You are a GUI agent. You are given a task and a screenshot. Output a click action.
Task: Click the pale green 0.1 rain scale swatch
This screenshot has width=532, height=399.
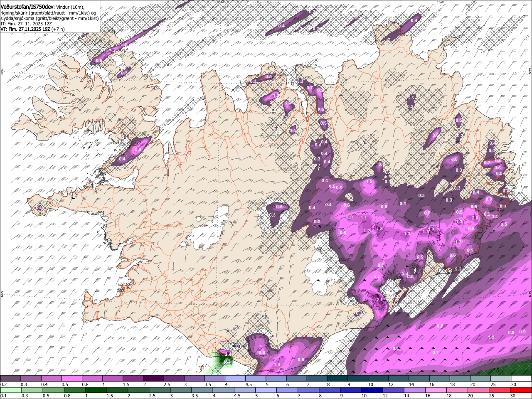[11, 390]
